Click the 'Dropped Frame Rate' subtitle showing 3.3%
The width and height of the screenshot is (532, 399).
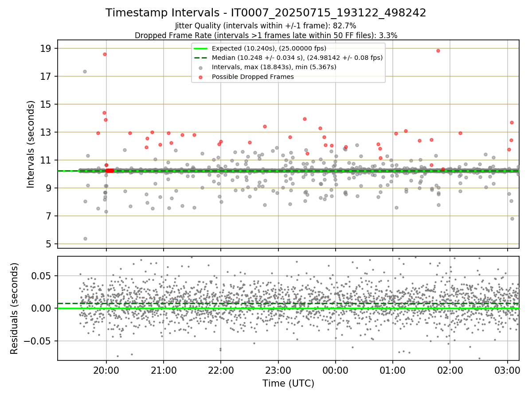pos(266,35)
